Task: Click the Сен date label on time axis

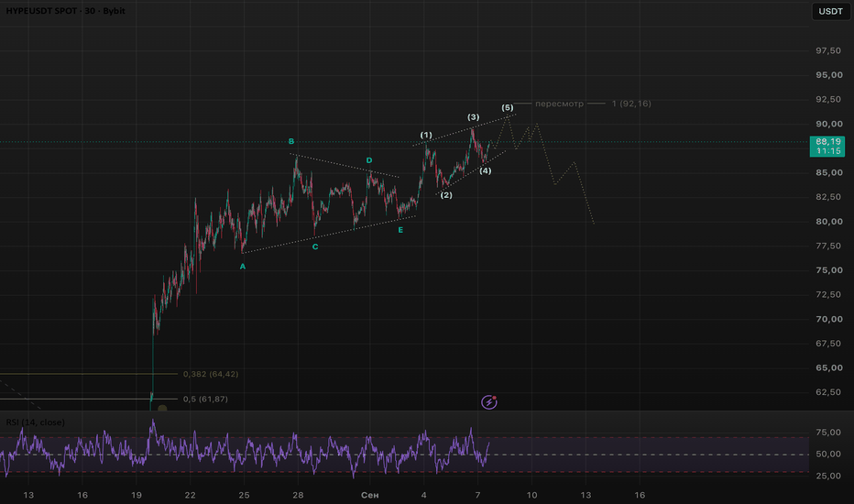Action: point(370,495)
